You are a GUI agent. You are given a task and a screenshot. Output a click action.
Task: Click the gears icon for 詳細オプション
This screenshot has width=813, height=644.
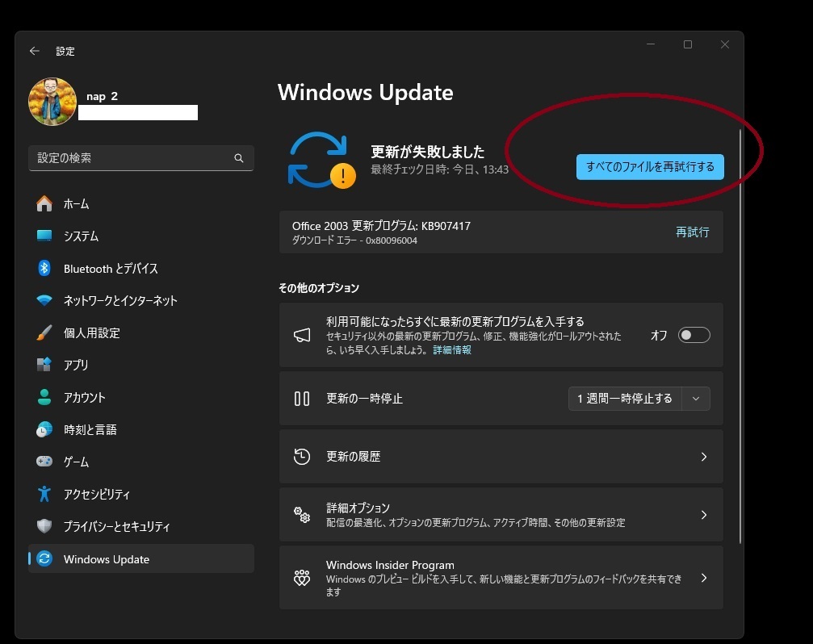[302, 515]
